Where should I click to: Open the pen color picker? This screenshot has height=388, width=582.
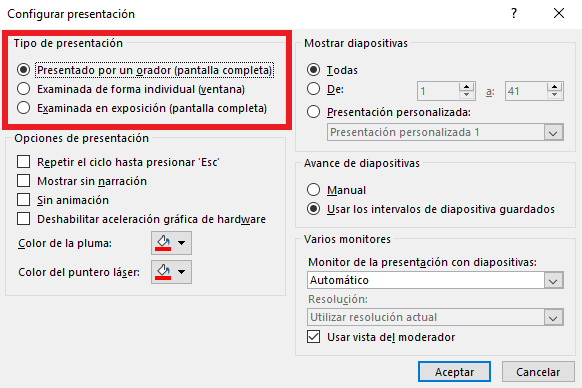coord(171,243)
